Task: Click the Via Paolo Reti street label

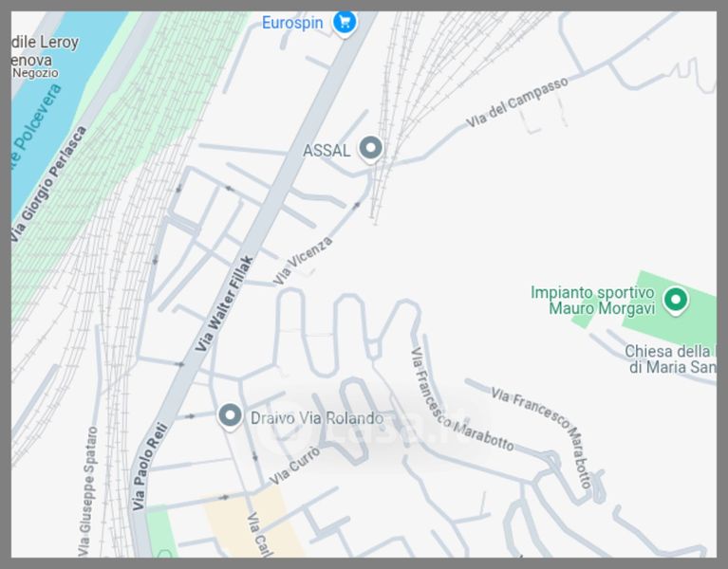Action: 149,466
